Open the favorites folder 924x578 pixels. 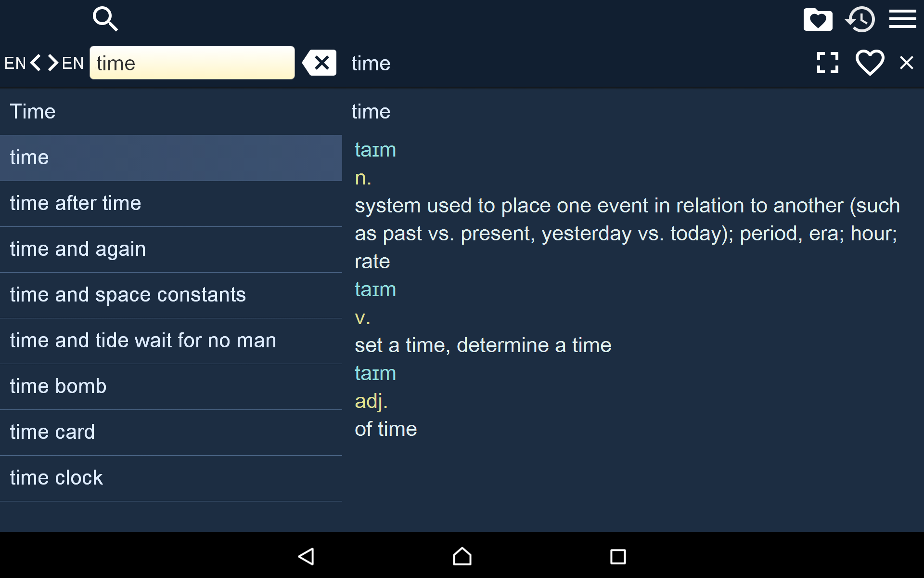point(818,19)
